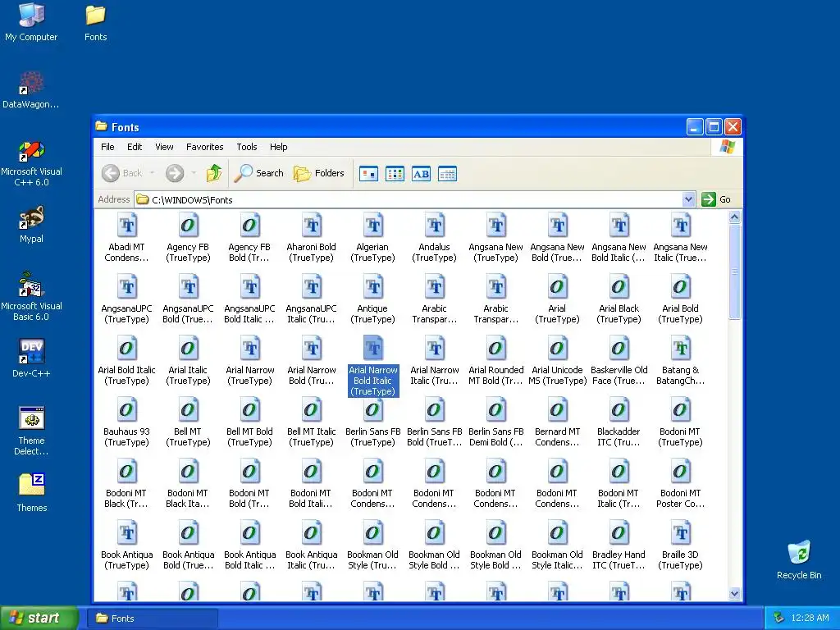Image resolution: width=840 pixels, height=630 pixels.
Task: Click the Search toolbar button
Action: pos(258,173)
